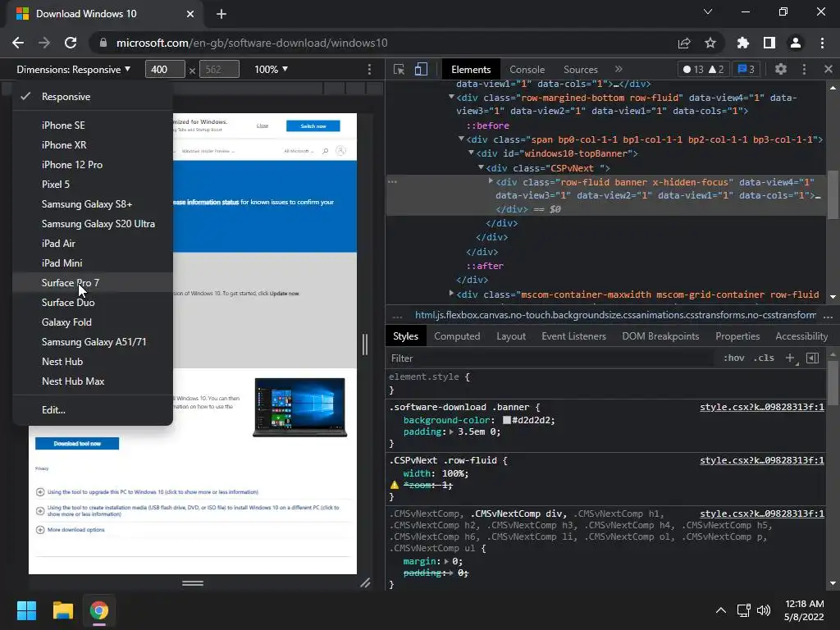Add new style rule plus icon
The width and height of the screenshot is (840, 630).
pyautogui.click(x=790, y=358)
